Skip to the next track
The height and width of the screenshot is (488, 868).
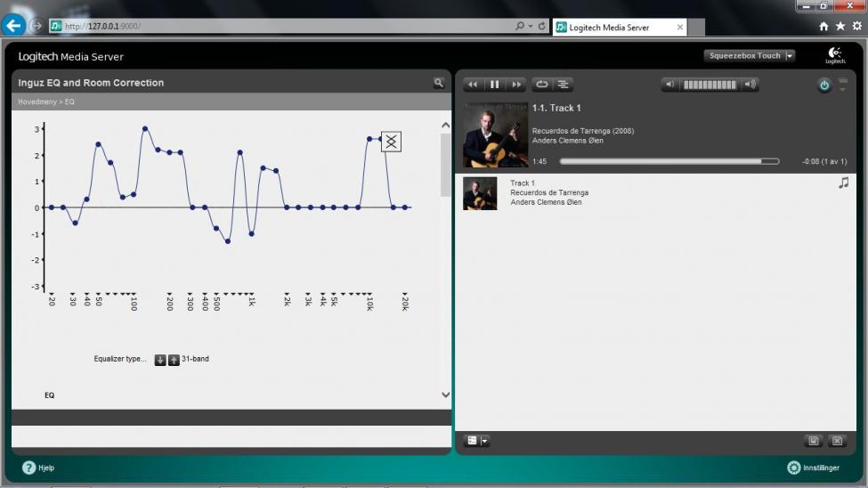coord(516,85)
